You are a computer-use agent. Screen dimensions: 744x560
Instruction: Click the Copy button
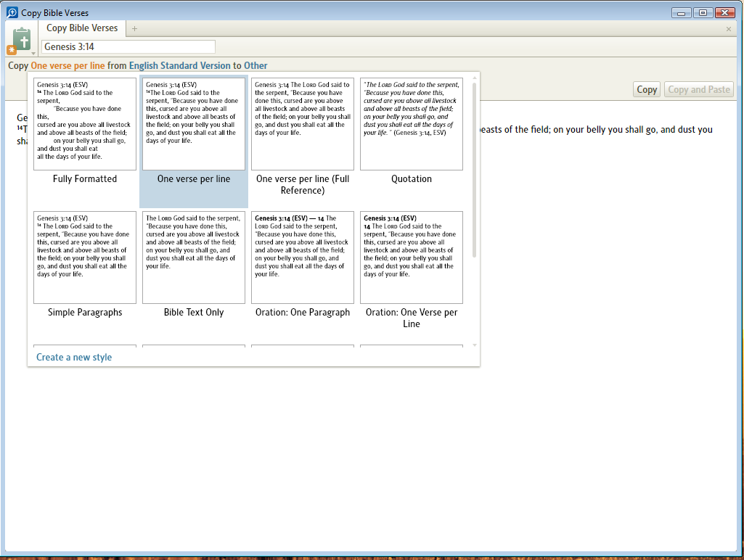(646, 89)
